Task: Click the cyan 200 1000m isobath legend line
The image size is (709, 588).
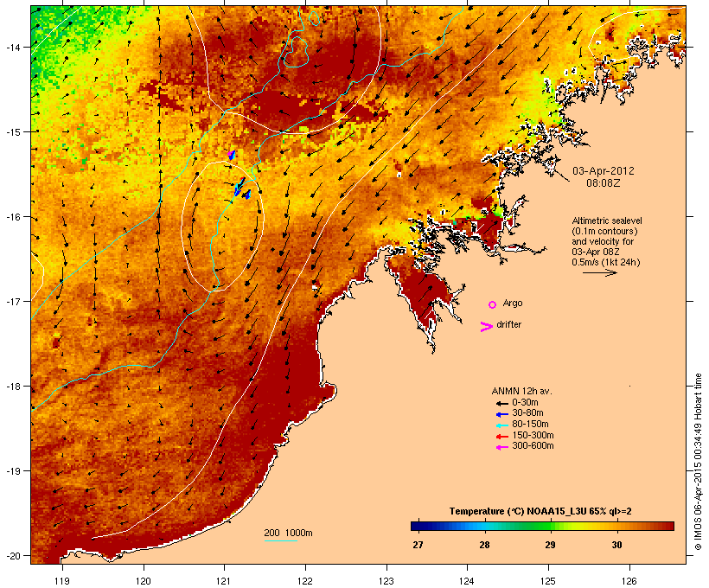Action: 281,540
